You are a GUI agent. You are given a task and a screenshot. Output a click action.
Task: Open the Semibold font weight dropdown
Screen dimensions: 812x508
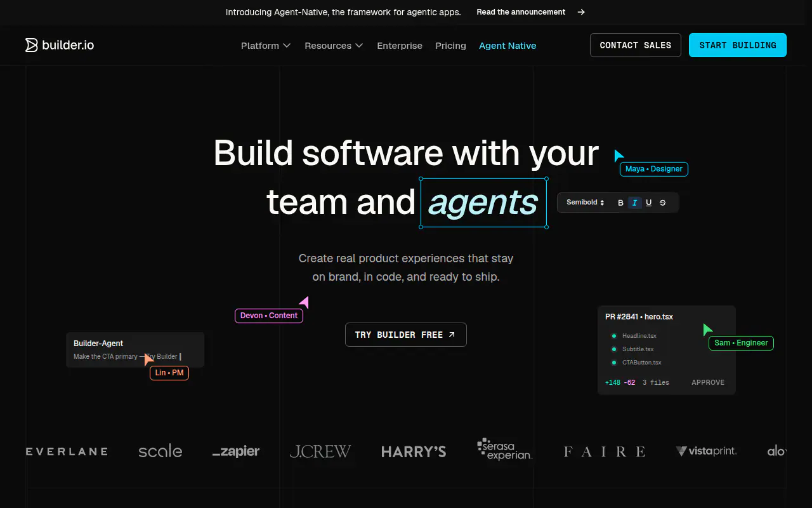coord(586,203)
